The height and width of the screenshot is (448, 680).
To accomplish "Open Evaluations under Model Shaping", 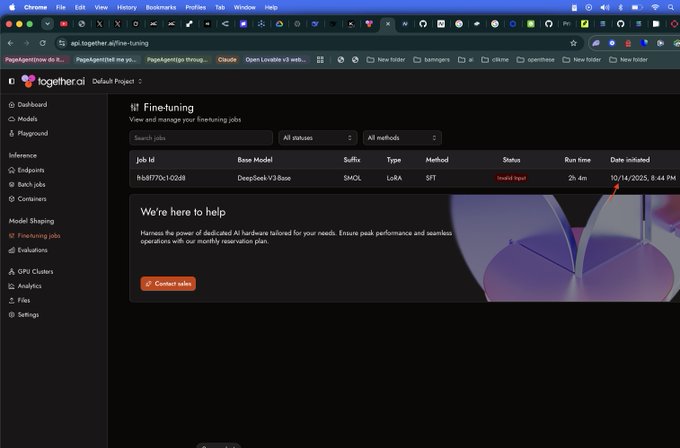I will pos(28,250).
